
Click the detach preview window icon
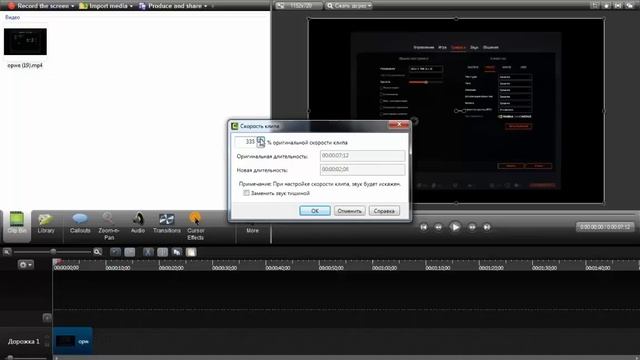[x=629, y=5]
